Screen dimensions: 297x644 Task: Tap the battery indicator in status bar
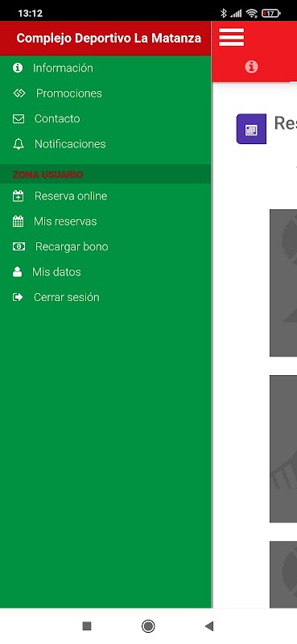[x=270, y=14]
